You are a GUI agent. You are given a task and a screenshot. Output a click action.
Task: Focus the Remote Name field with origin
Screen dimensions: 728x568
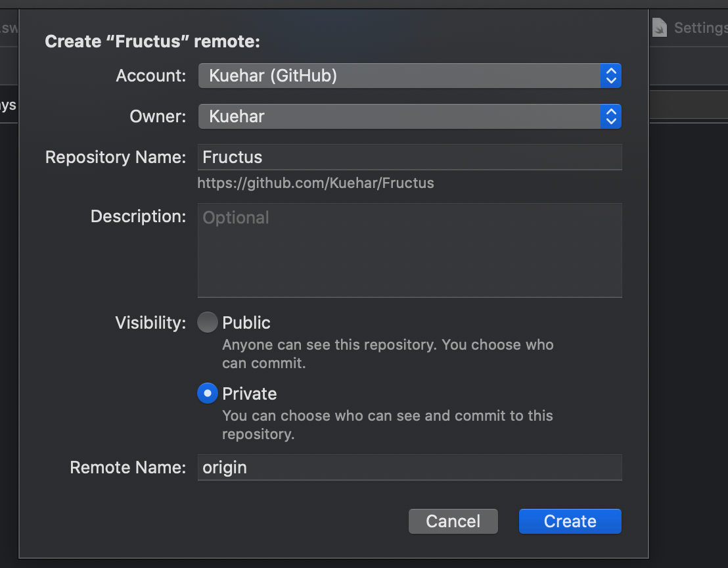pos(409,467)
